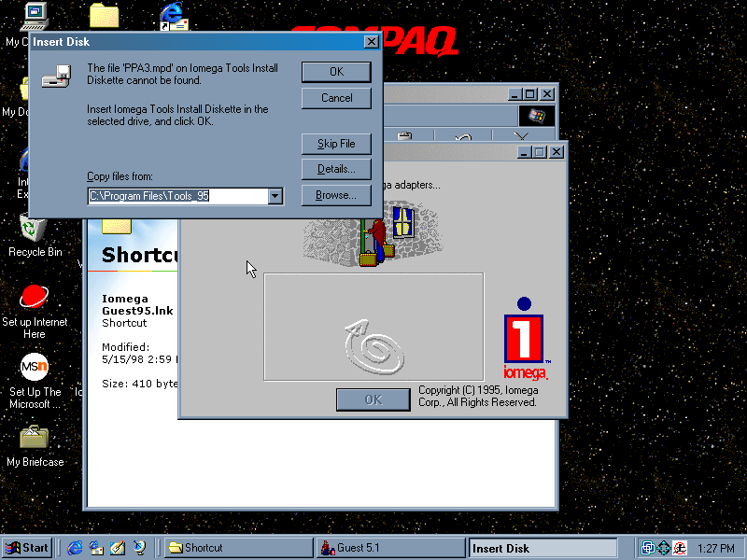
Task: Click the "Size: 410 byte" text
Action: [139, 384]
